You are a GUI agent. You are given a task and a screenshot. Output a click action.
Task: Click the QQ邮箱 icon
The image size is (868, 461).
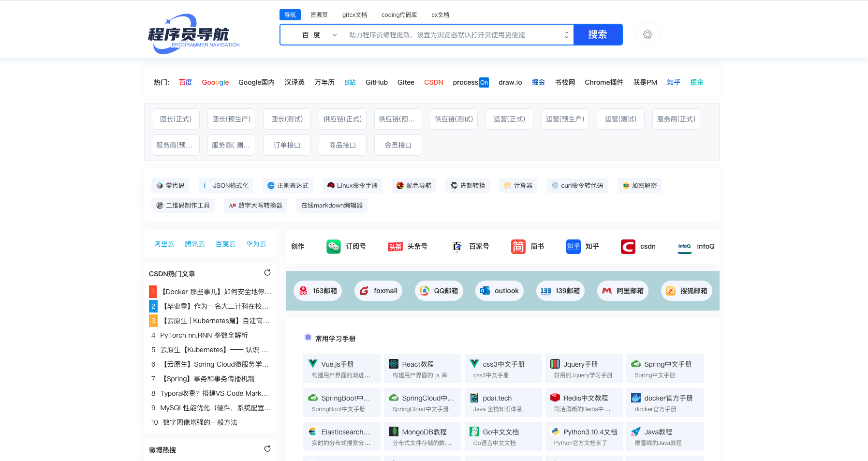(425, 291)
